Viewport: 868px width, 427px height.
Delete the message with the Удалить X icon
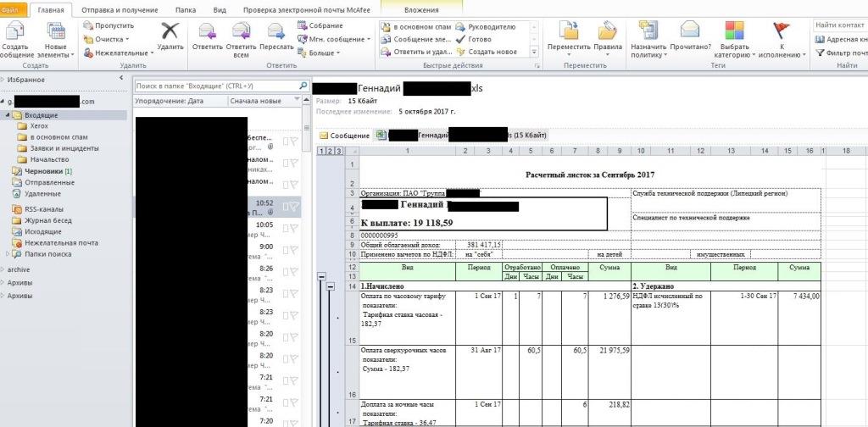[x=170, y=30]
